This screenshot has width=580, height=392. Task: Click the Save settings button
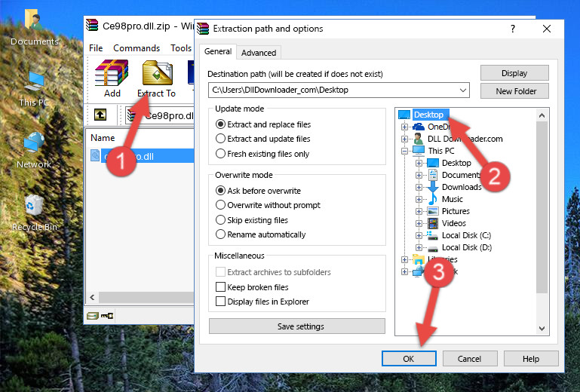point(297,326)
